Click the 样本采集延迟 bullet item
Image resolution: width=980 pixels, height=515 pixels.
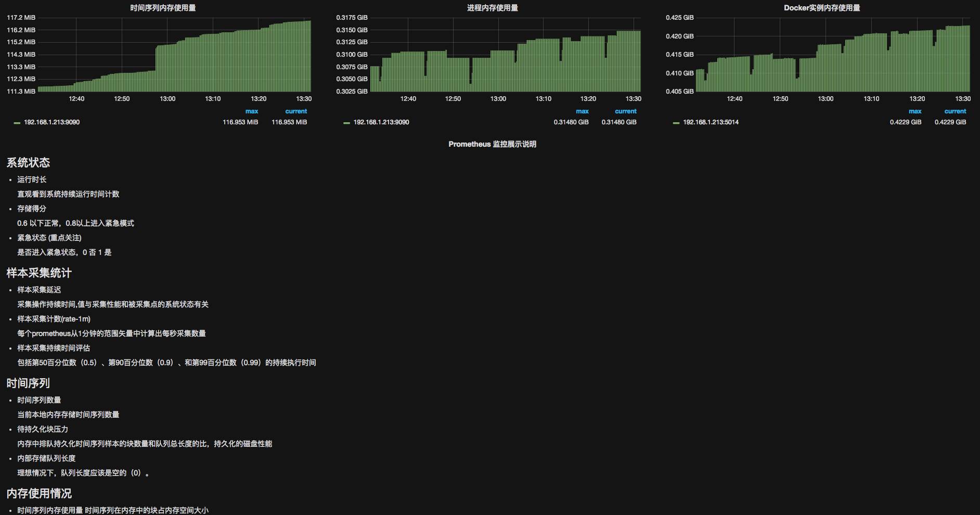click(x=39, y=290)
